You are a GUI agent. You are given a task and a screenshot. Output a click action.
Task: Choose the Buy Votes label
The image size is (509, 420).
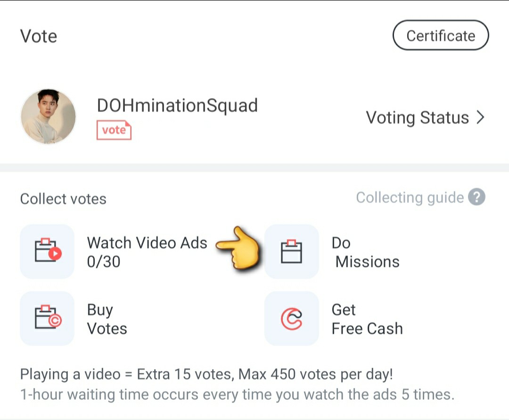107,319
